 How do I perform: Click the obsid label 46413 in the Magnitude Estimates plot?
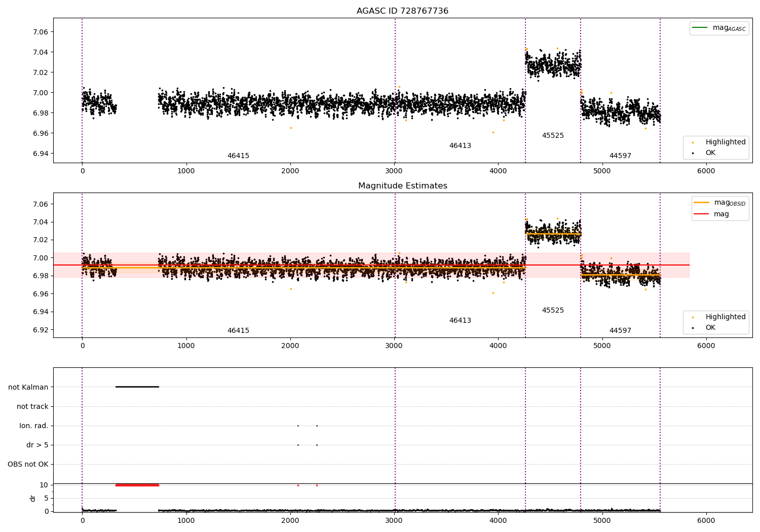tap(460, 321)
